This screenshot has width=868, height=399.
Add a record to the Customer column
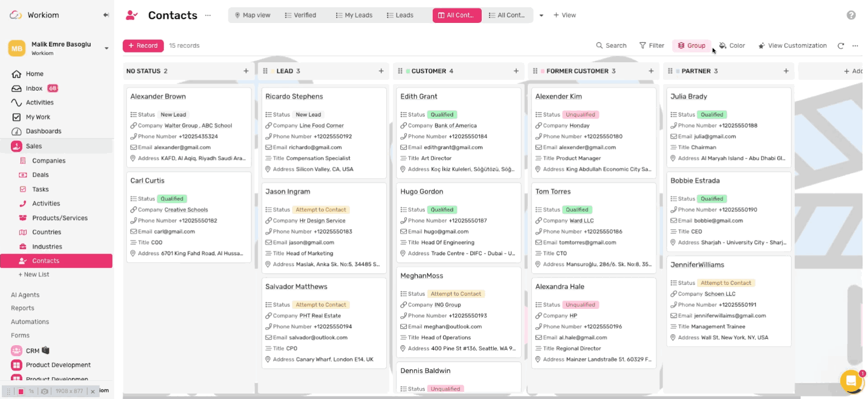(516, 71)
